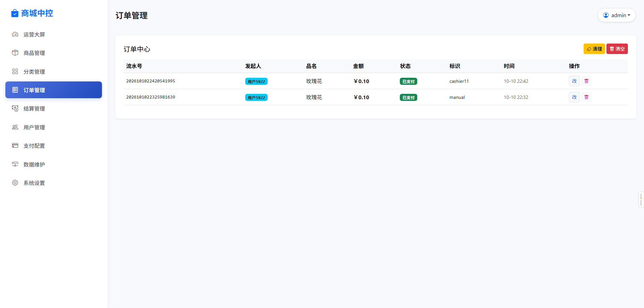Delete the cashier11 order via trash icon
This screenshot has width=644, height=308.
(586, 81)
